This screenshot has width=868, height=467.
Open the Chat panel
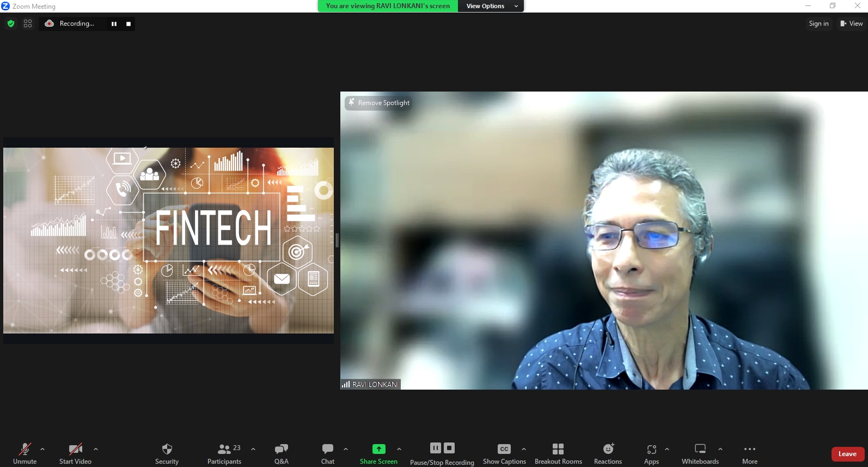coord(328,453)
